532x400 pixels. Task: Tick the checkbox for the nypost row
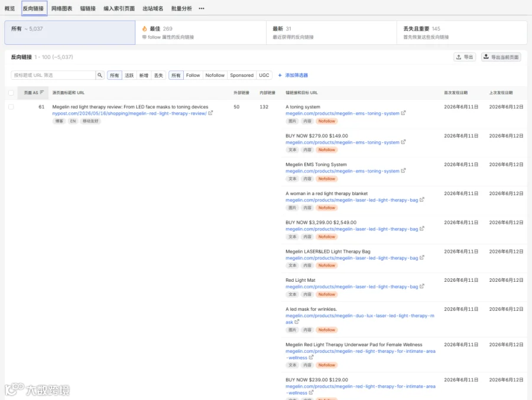pos(11,107)
